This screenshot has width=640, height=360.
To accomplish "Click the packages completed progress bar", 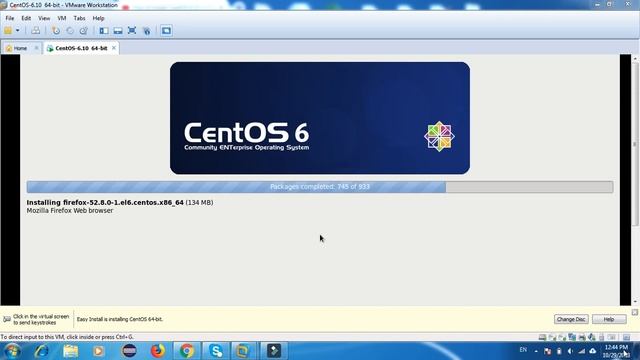I will [x=320, y=187].
